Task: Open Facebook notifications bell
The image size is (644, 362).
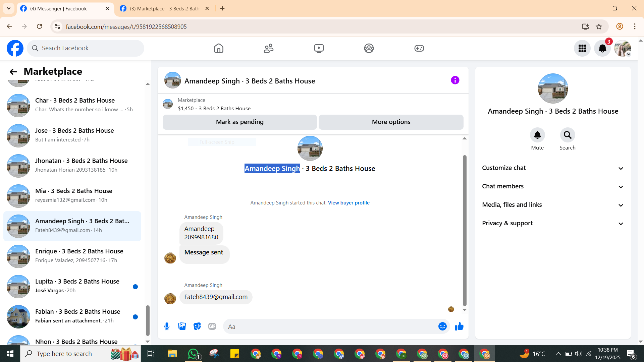Action: [602, 49]
